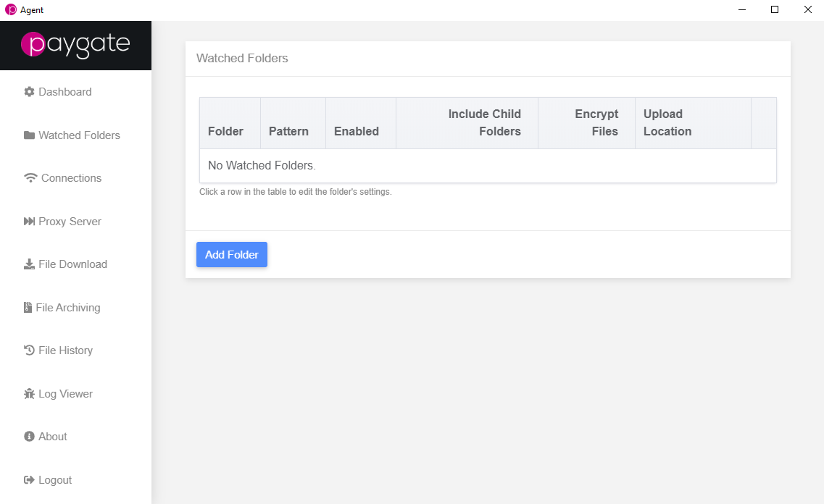Select Logout in sidebar
The image size is (824, 504).
point(48,480)
